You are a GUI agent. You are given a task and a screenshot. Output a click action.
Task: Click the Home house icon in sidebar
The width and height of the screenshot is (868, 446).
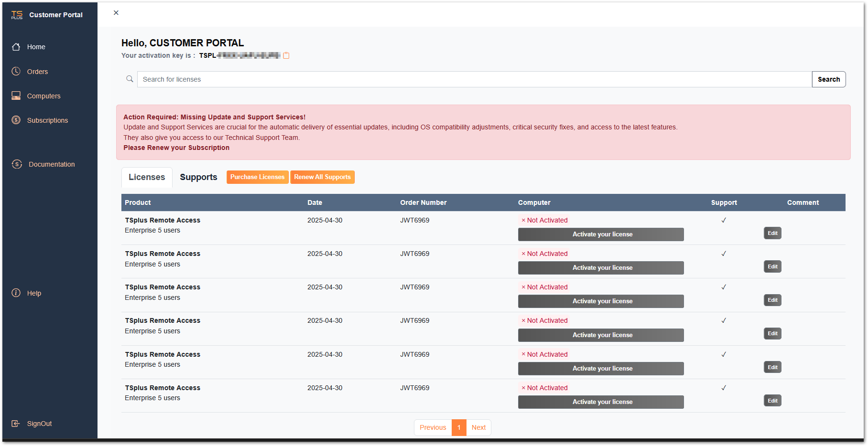(x=16, y=47)
